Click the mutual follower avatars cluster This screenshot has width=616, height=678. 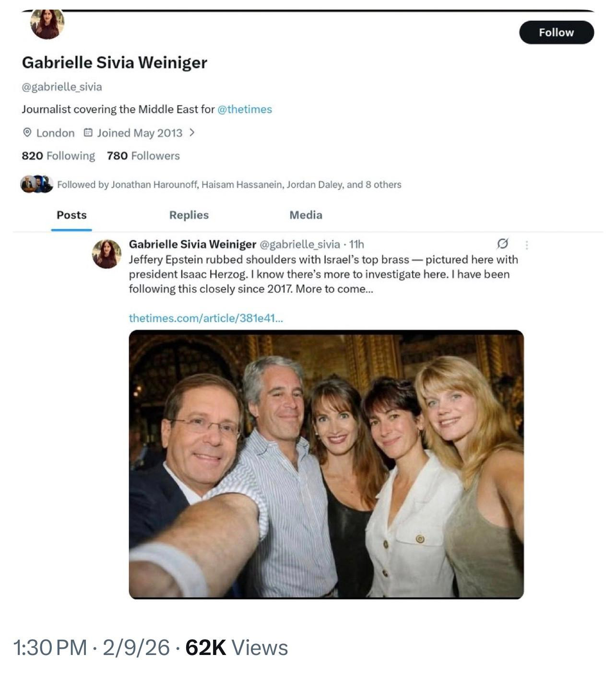(36, 184)
